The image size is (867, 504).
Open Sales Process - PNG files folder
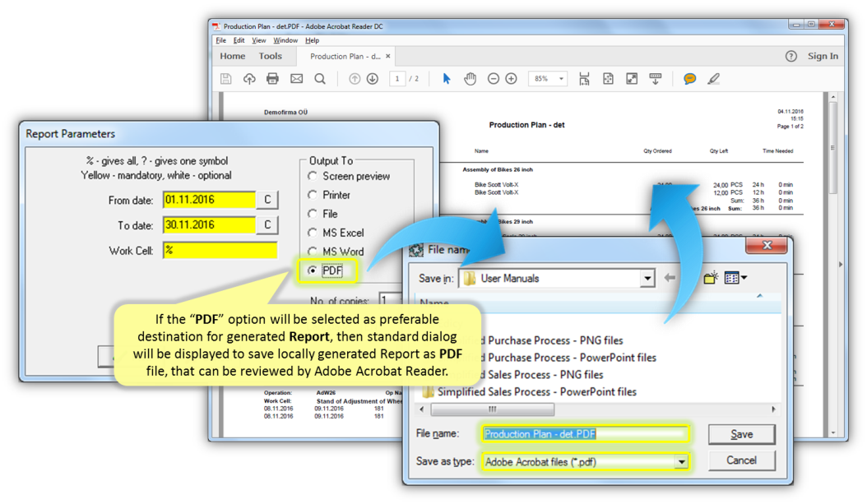(x=545, y=375)
